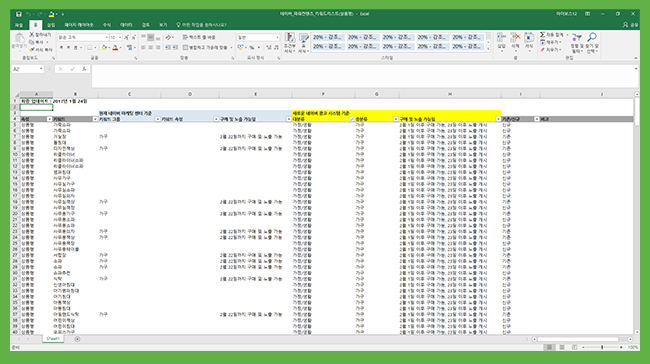Click the zoom slider in status bar
This screenshot has width=650, height=364.
click(x=602, y=347)
